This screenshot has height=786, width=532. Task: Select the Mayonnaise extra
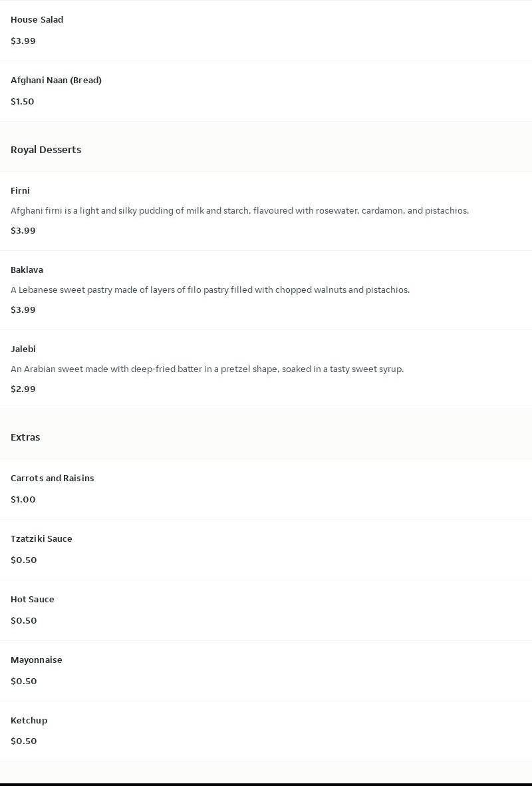266,672
